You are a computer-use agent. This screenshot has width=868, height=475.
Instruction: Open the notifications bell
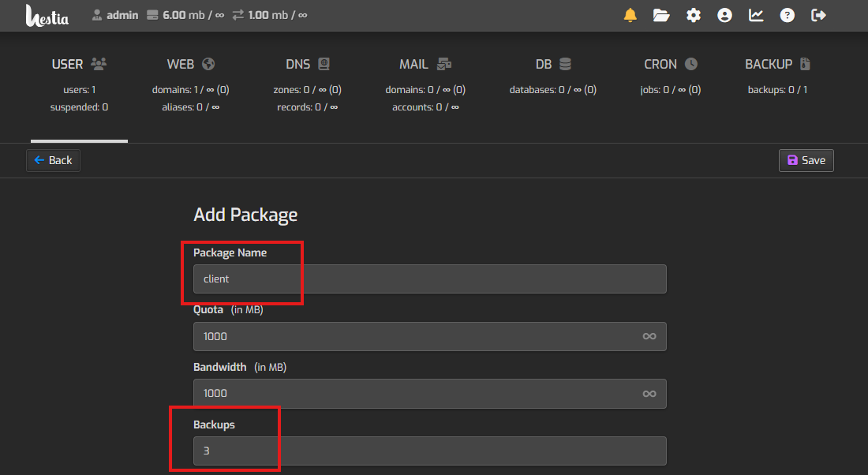tap(630, 16)
